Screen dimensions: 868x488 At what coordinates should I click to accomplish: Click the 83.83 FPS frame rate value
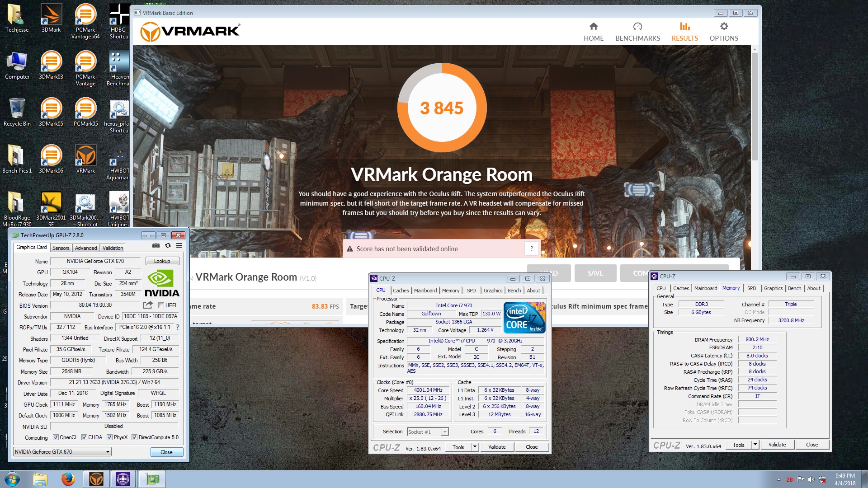325,306
